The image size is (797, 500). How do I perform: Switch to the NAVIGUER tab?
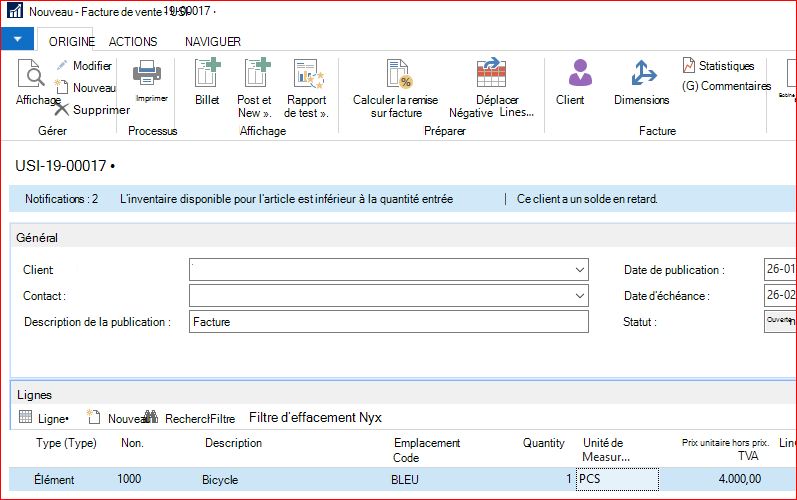213,42
